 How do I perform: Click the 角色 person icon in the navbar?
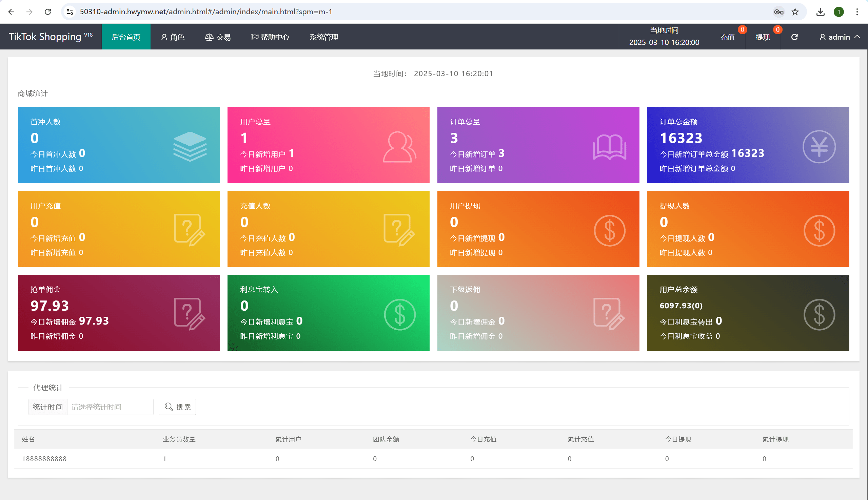pos(164,37)
